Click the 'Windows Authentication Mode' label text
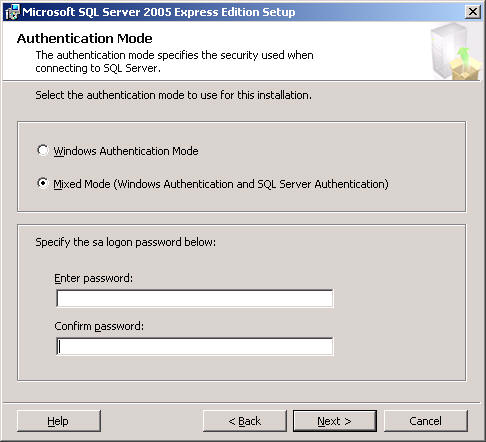The image size is (486, 442). pos(126,151)
